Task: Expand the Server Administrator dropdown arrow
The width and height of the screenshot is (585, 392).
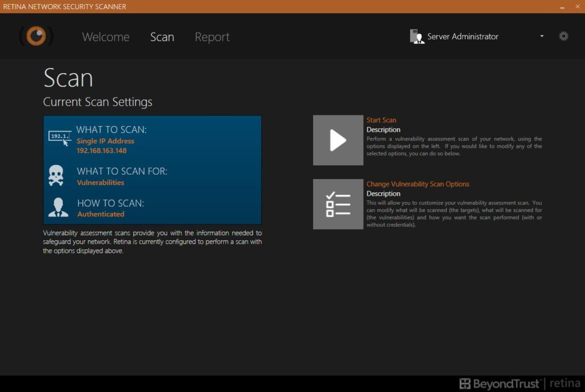Action: (542, 37)
